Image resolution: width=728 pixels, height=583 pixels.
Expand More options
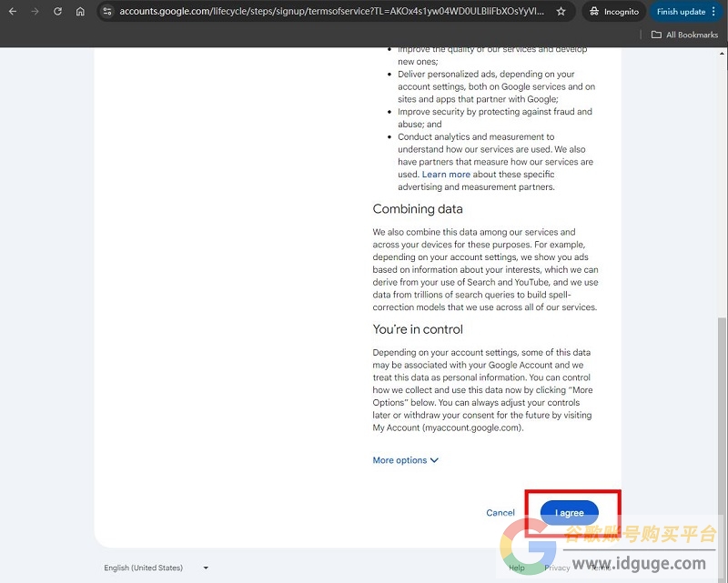click(405, 460)
